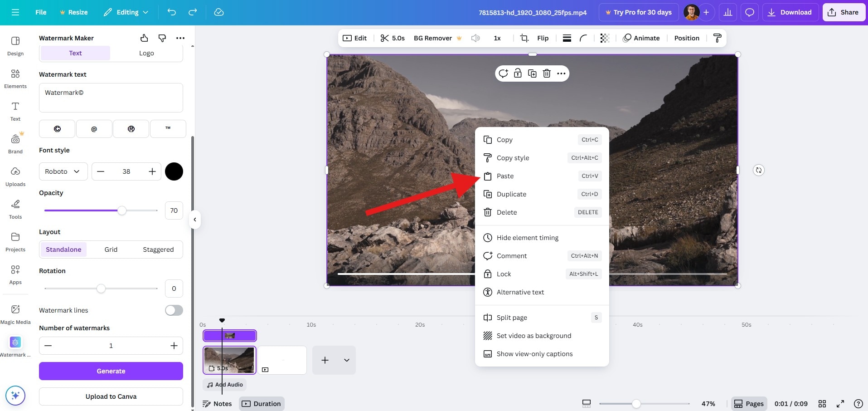The image size is (868, 411).
Task: Toggle the Notes panel
Action: pos(217,404)
